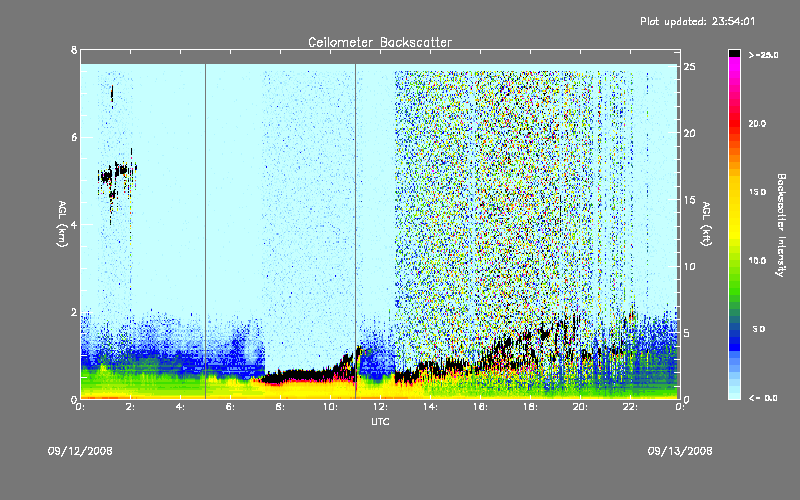Click the 'AGL (km)' left axis label

pos(62,224)
